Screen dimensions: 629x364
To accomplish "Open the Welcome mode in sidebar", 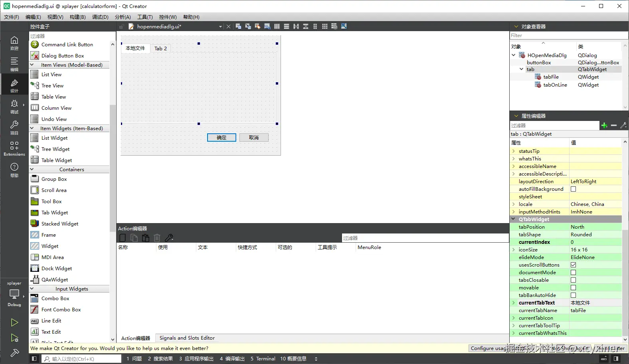I will (14, 43).
